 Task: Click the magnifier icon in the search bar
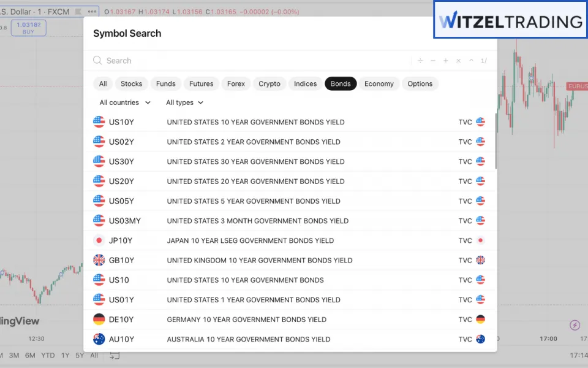click(97, 61)
